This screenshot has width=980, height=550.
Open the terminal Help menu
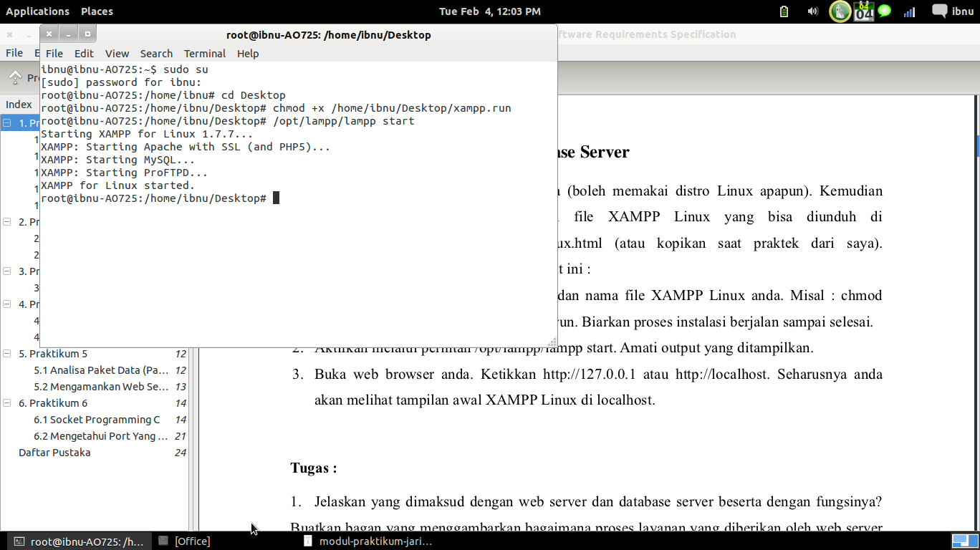pyautogui.click(x=248, y=54)
